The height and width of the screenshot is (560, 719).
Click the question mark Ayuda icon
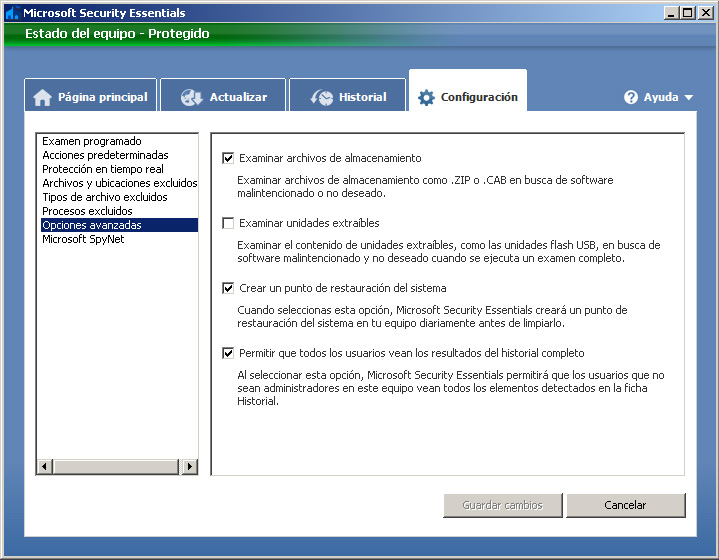631,97
